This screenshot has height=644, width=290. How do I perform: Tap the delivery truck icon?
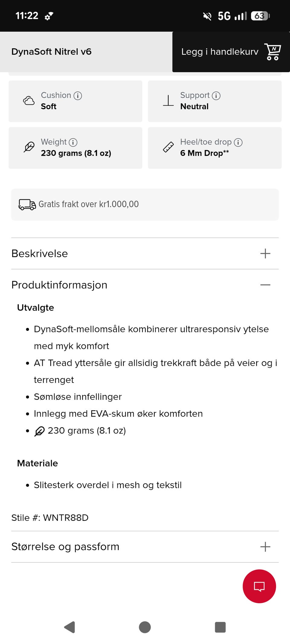(x=27, y=204)
